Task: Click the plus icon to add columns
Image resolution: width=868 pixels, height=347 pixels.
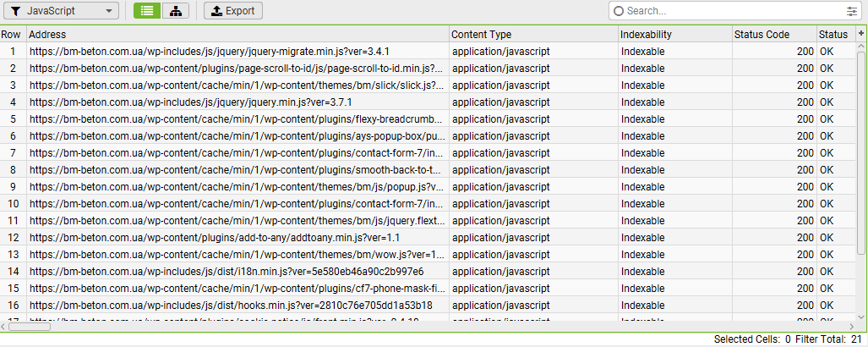Action: click(860, 34)
